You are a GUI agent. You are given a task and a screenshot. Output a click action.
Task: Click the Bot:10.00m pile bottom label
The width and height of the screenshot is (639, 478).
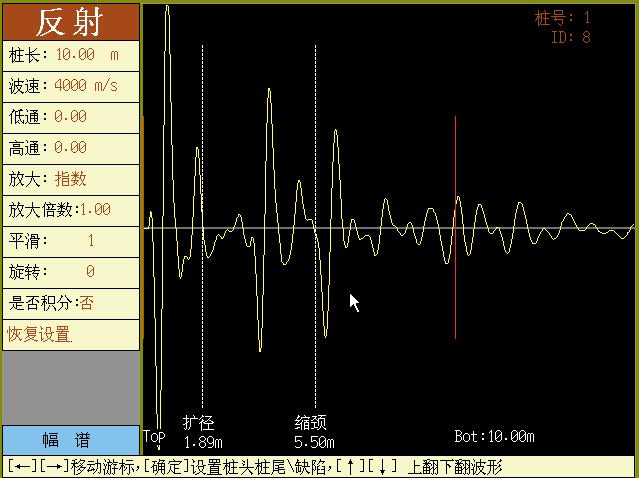[494, 437]
